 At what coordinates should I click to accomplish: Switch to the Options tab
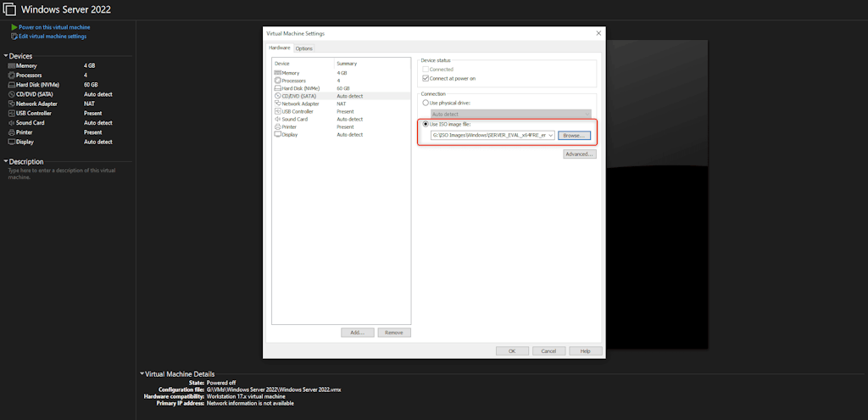(x=304, y=48)
